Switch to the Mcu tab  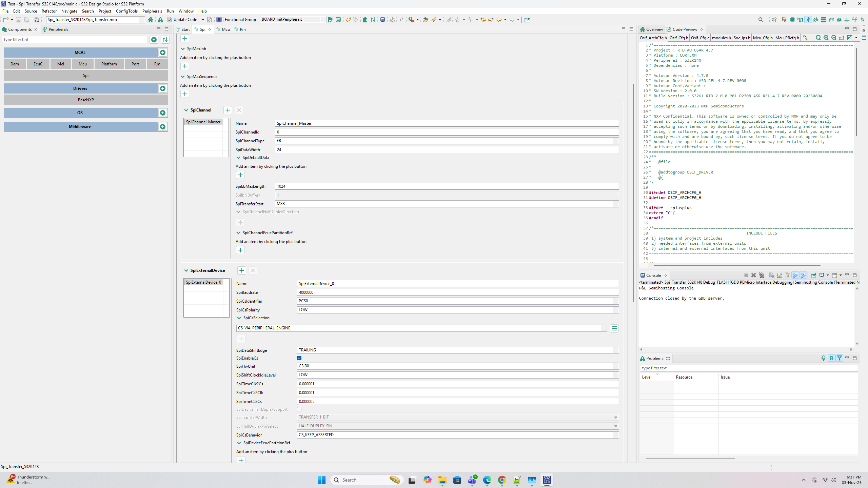point(225,29)
